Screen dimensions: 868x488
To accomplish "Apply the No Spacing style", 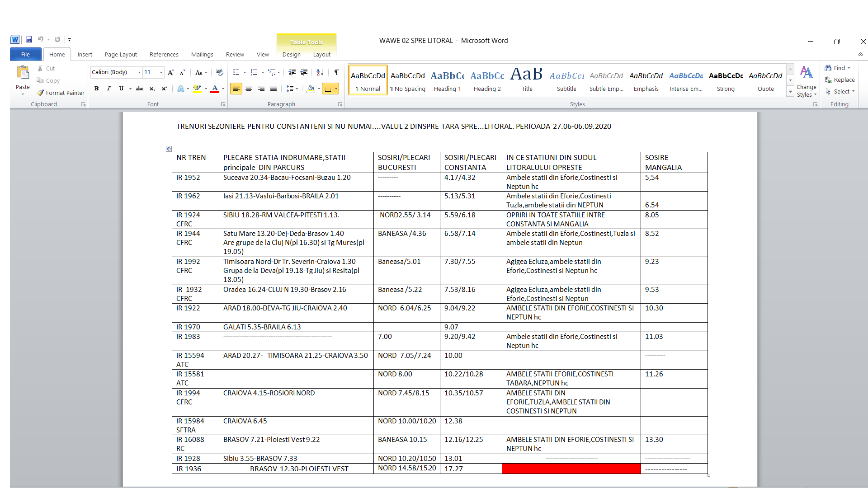I will pos(407,80).
